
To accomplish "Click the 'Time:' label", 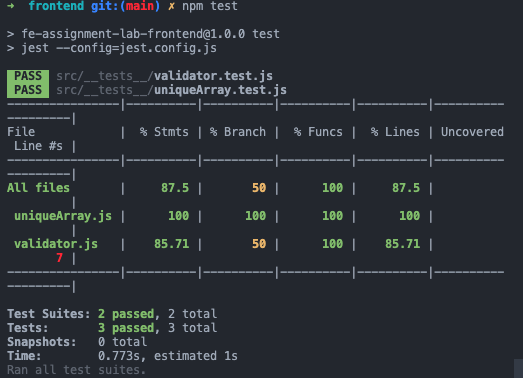I will (24, 356).
